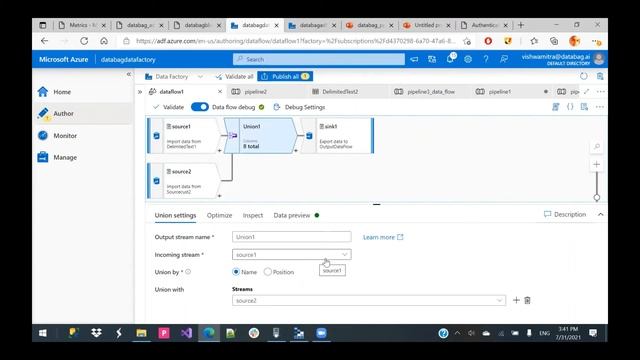The height and width of the screenshot is (360, 640).
Task: Switch to the pipeline3_data_flow tab
Action: [431, 92]
